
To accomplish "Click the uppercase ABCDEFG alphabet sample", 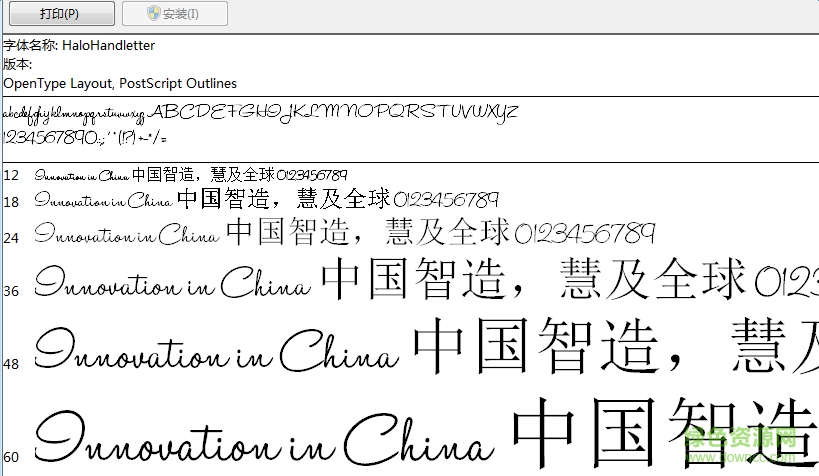I will click(333, 113).
